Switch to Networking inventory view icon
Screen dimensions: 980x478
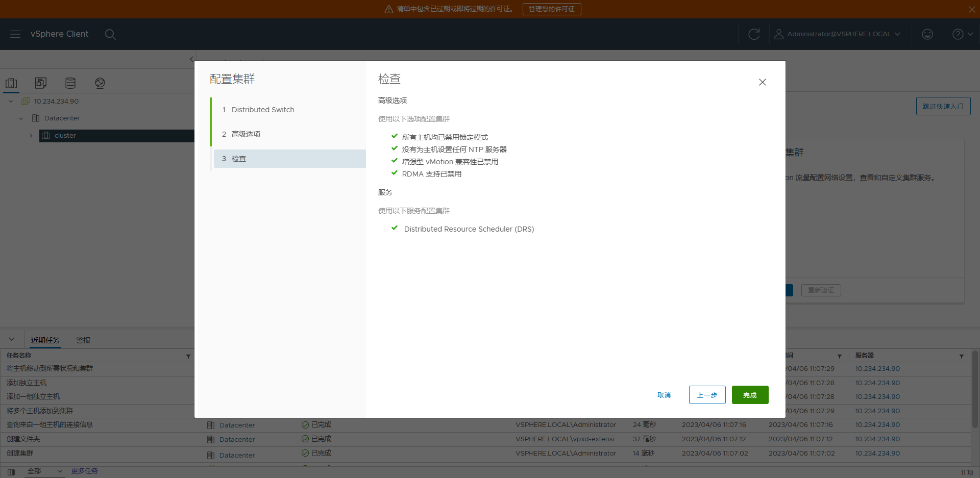pyautogui.click(x=100, y=83)
